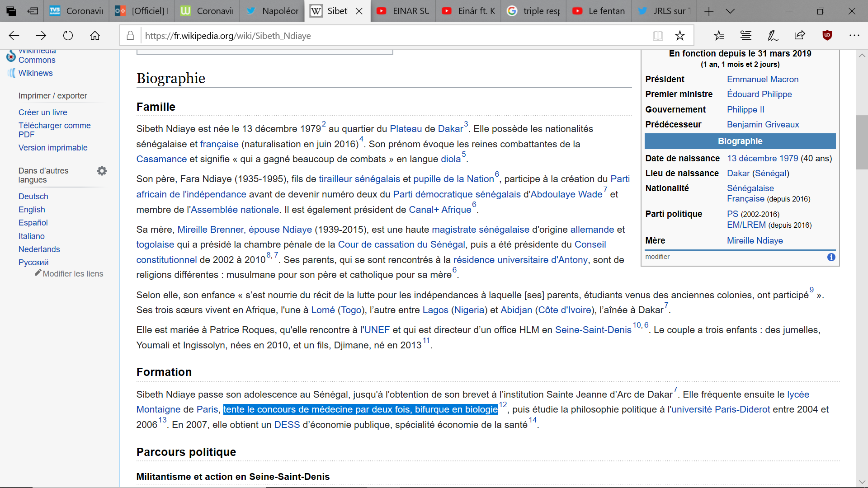
Task: Open the settings and more ellipsis menu
Action: click(x=854, y=36)
